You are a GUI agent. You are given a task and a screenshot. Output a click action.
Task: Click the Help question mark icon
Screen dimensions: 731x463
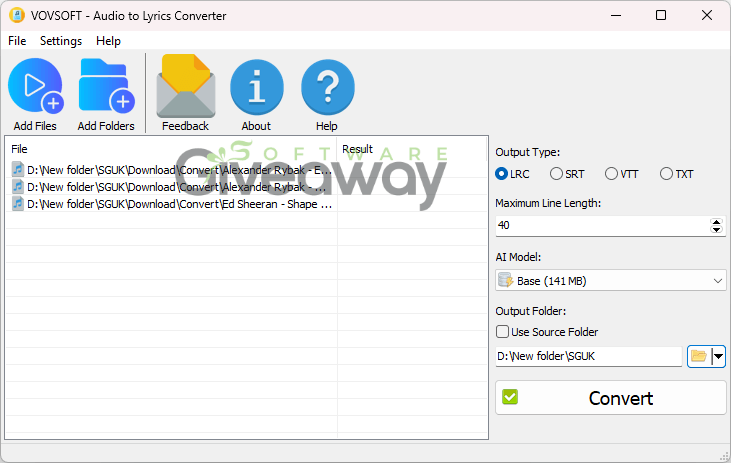point(327,87)
